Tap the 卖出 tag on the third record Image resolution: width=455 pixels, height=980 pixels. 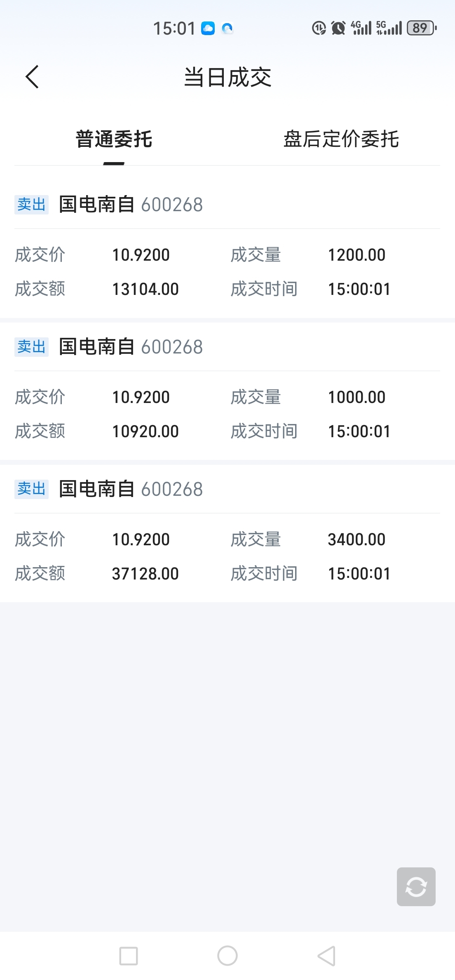click(x=32, y=489)
